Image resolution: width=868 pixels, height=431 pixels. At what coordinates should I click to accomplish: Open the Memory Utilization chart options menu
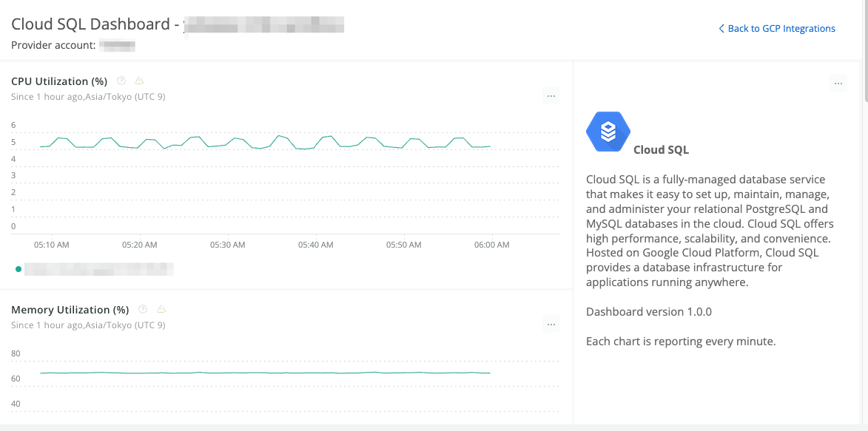[x=551, y=324]
